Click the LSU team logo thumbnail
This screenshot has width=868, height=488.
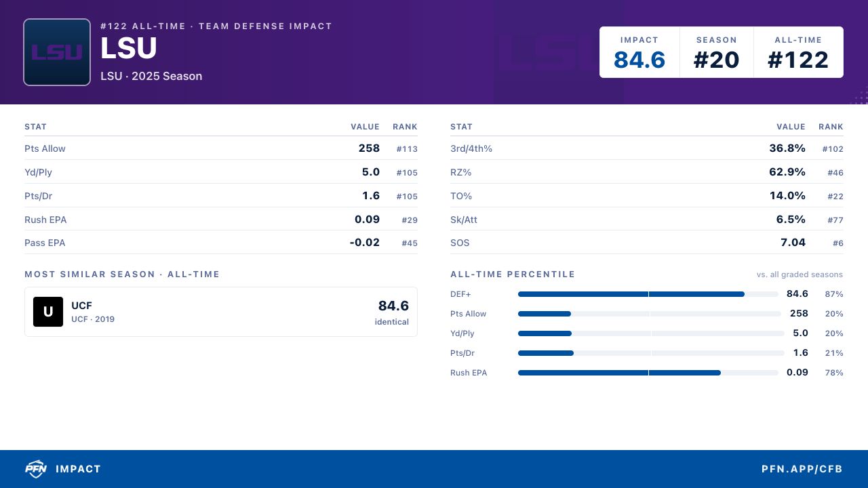click(x=57, y=52)
